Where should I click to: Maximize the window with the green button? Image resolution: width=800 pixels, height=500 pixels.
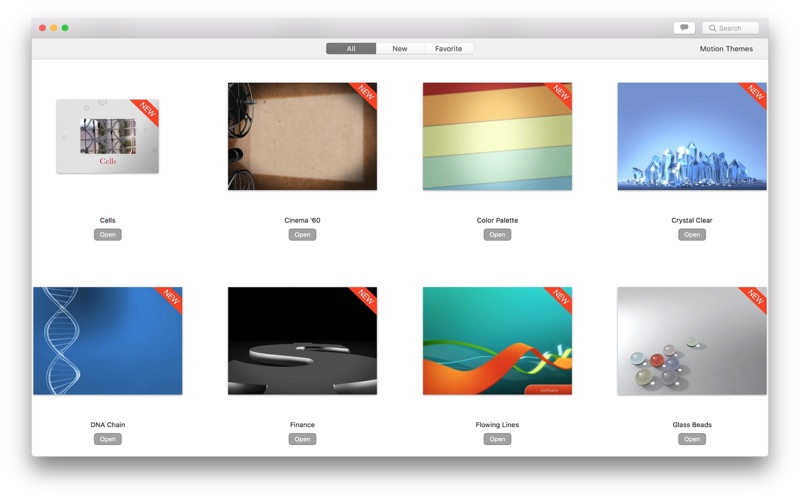(x=65, y=28)
